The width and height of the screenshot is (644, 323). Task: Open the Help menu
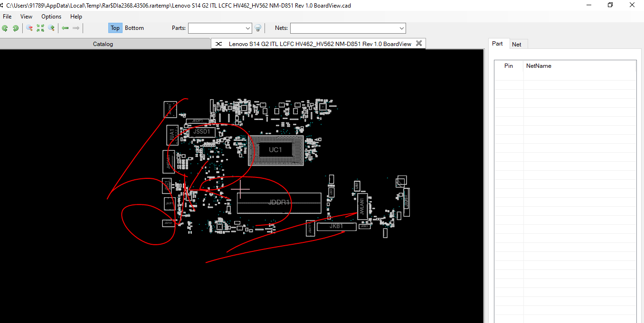click(x=76, y=17)
